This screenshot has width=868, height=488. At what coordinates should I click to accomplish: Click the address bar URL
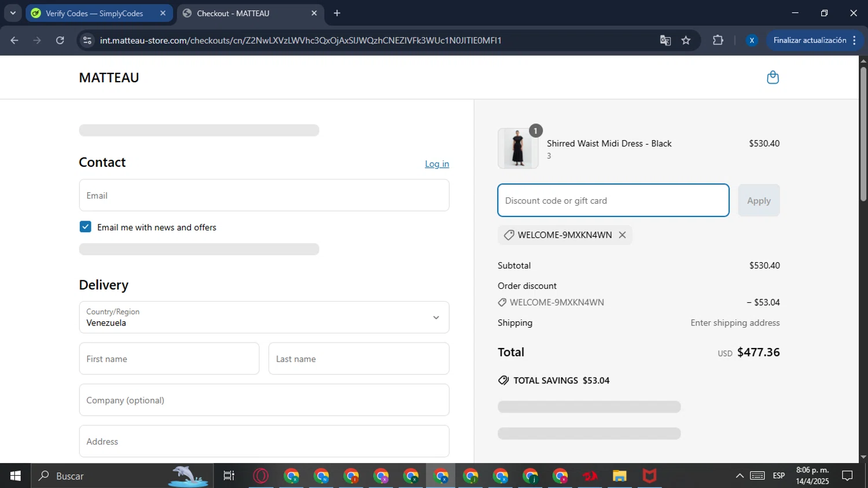tap(300, 41)
